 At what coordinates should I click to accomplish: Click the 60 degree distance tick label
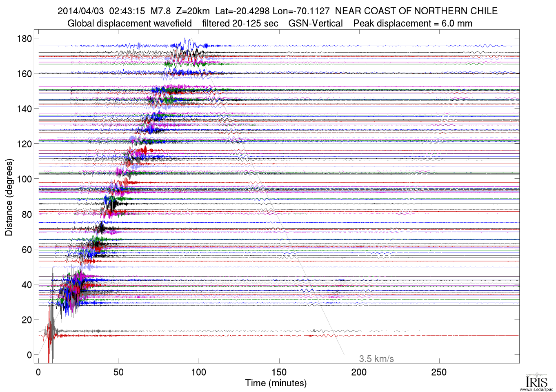(x=27, y=250)
